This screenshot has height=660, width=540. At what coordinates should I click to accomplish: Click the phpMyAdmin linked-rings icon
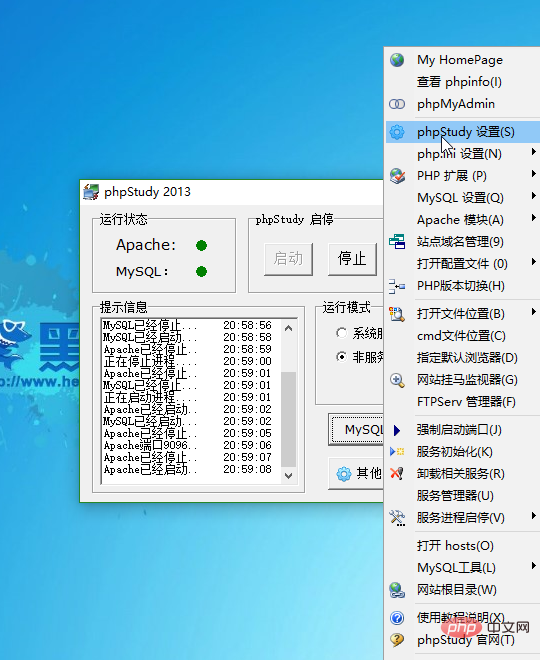point(397,104)
